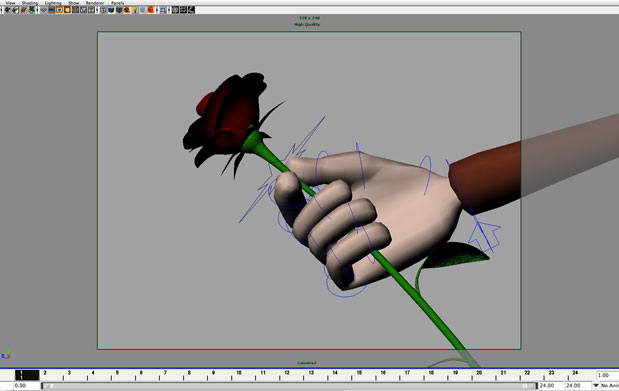The height and width of the screenshot is (391, 619).
Task: Click the wireframe on shaded icon
Action: pyautogui.click(x=119, y=10)
